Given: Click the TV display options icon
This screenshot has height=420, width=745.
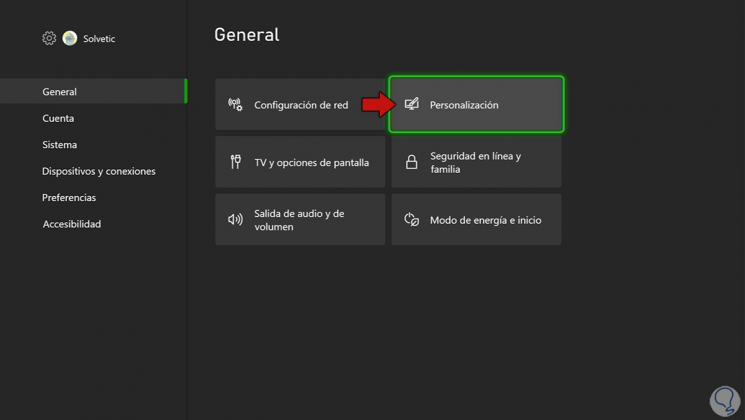Looking at the screenshot, I should point(236,162).
